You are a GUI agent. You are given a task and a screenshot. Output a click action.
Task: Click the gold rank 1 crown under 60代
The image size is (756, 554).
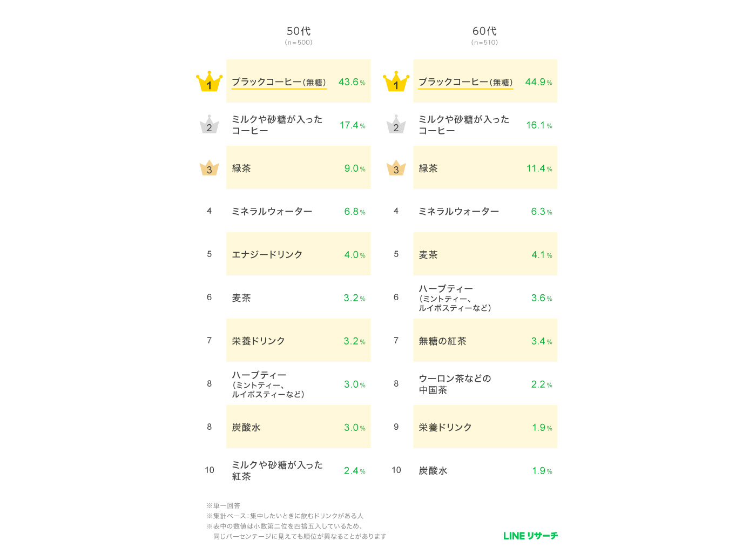tap(396, 82)
